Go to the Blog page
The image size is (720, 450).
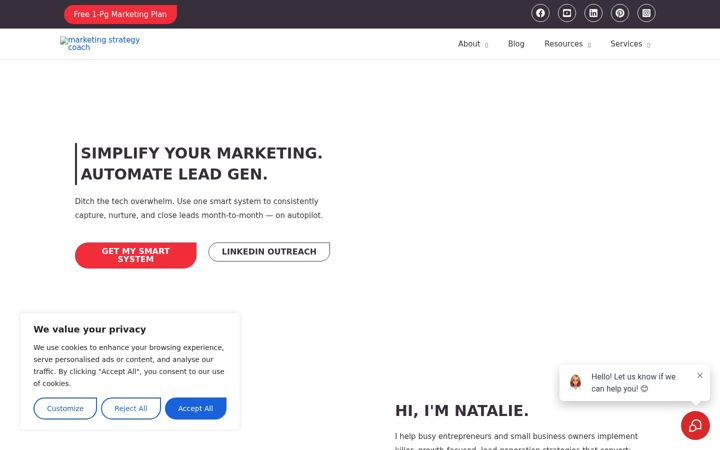click(516, 44)
